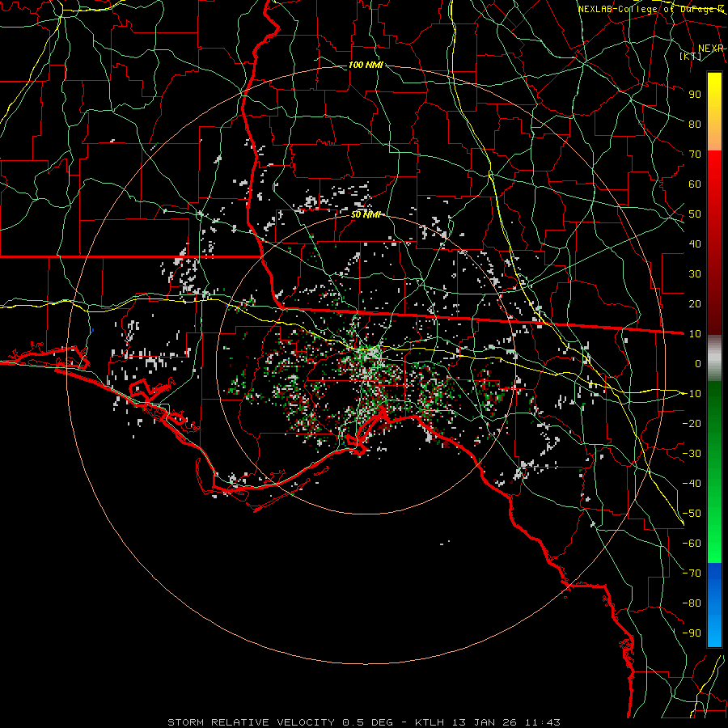Click the "-20" value on the velocity scale
The width and height of the screenshot is (728, 728).
692,423
